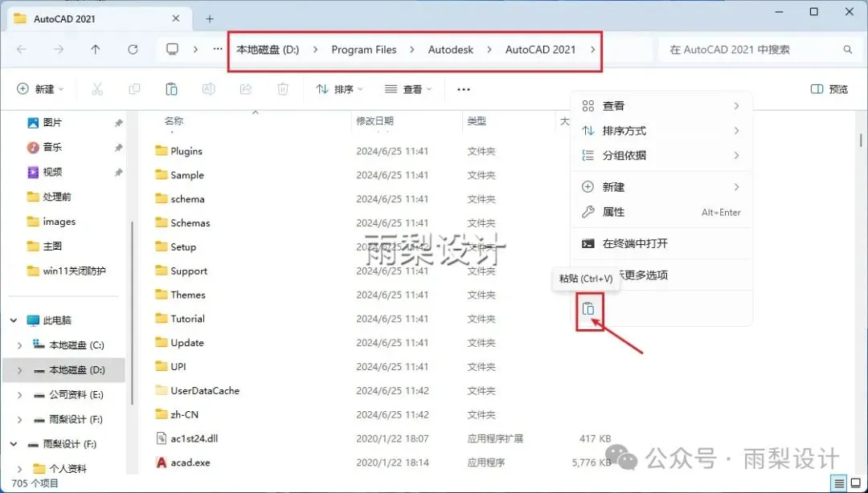Screen dimensions: 868x493
Task: Click the Copy icon in toolbar
Action: tap(134, 89)
